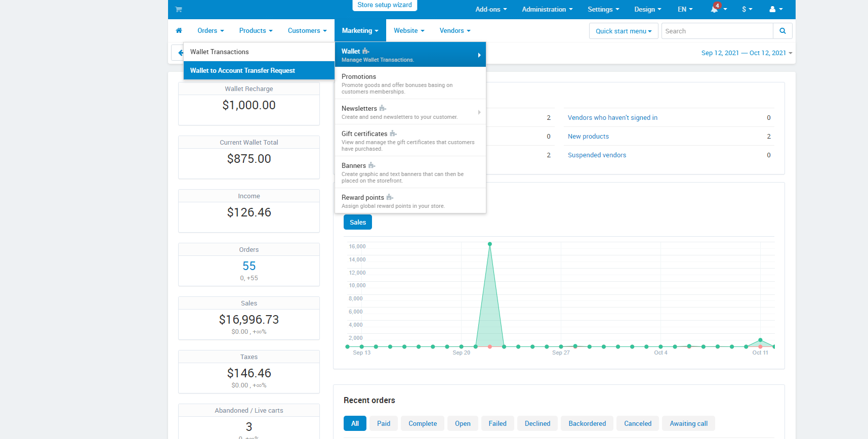Click the Sales chart button
The height and width of the screenshot is (439, 868).
pyautogui.click(x=358, y=222)
